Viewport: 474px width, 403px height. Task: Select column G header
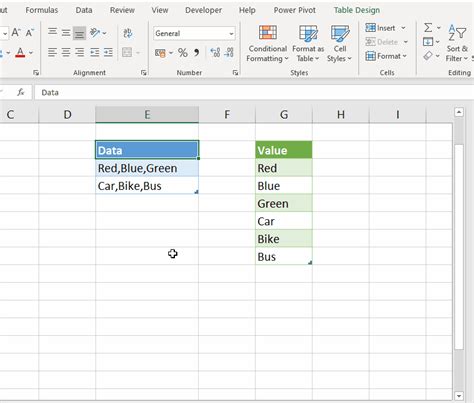click(284, 115)
